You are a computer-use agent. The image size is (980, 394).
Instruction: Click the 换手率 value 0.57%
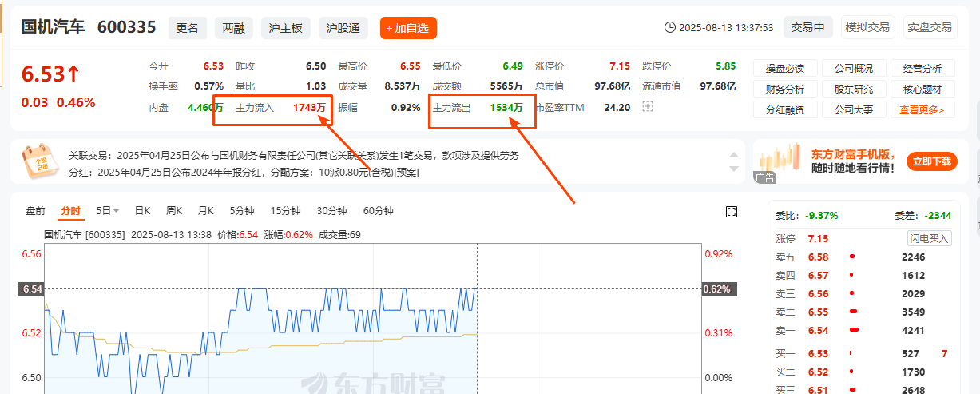[209, 86]
